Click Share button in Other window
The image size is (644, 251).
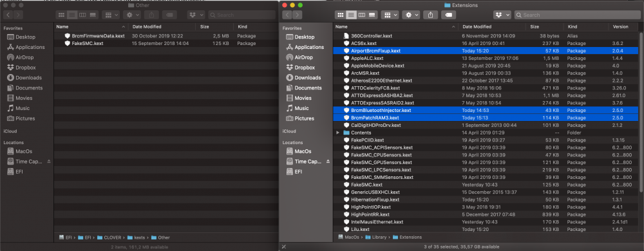(x=151, y=15)
